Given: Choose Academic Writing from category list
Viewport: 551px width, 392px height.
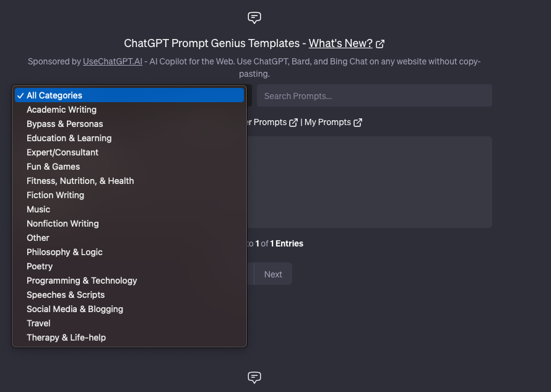Looking at the screenshot, I should point(129,110).
